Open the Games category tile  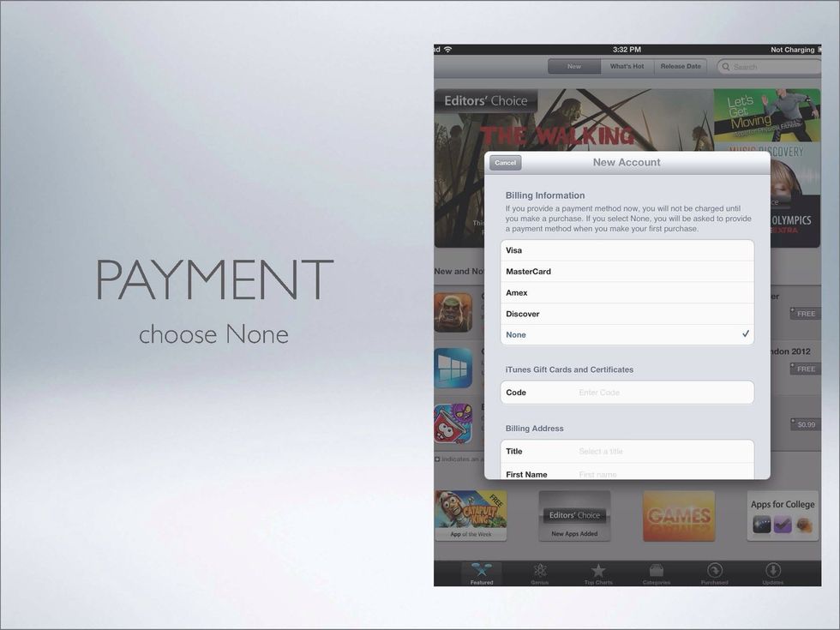tap(679, 515)
